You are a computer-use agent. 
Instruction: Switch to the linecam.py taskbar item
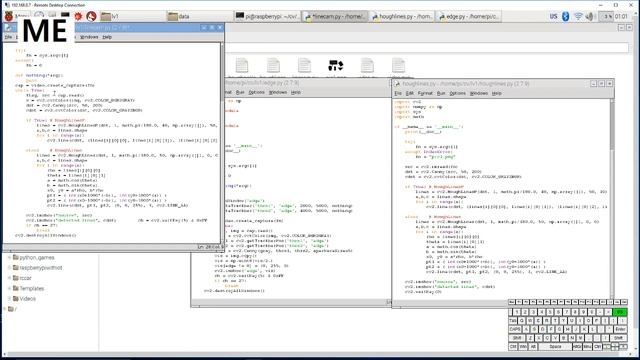[335, 16]
